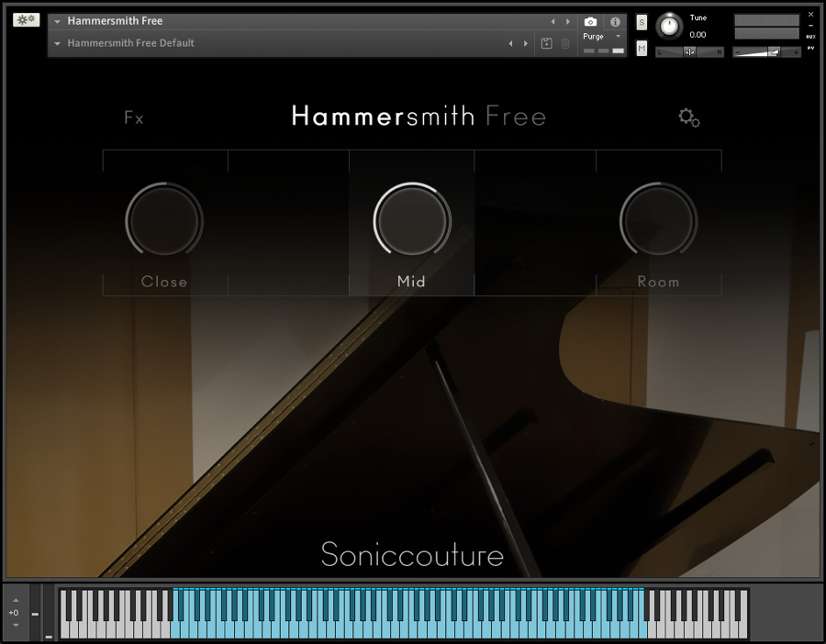
Task: Select the Close mic label
Action: click(x=164, y=282)
